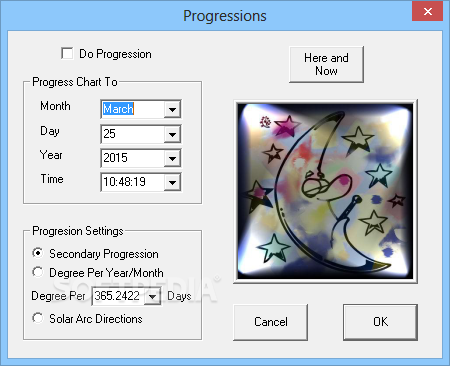The image size is (450, 366).
Task: Click the Year label text
Action: point(51,155)
